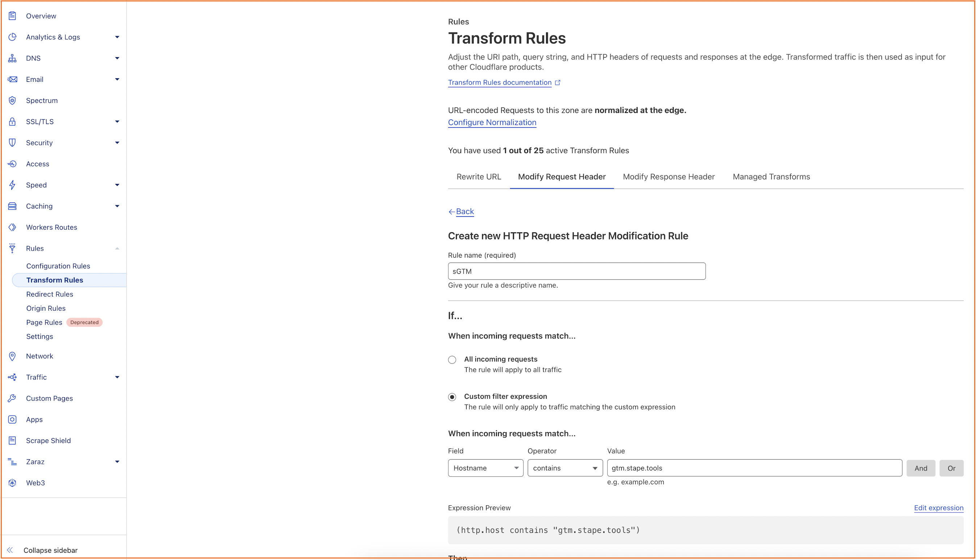Toggle the SSL/TLS menu expander
Viewport: 976px width, 560px height.
click(x=117, y=121)
